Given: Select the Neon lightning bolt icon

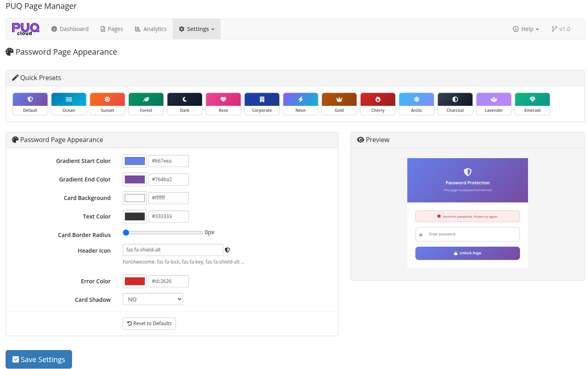Looking at the screenshot, I should (x=300, y=99).
